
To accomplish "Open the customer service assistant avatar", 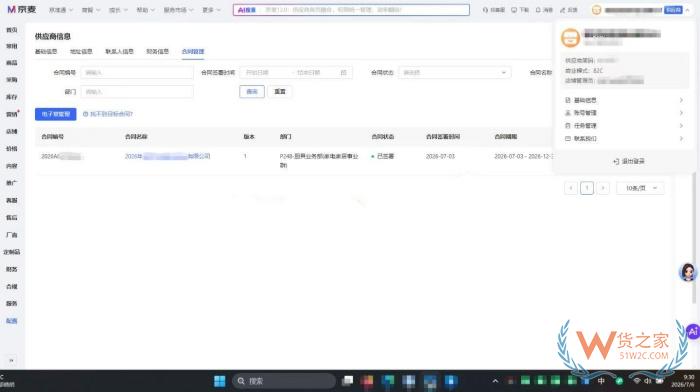I will click(688, 272).
